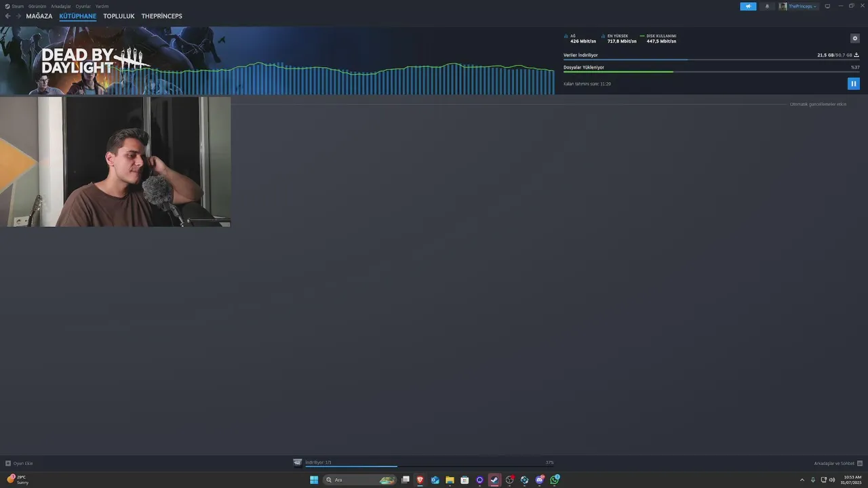Open Outlook from taskbar
This screenshot has height=488, width=868.
[x=435, y=480]
